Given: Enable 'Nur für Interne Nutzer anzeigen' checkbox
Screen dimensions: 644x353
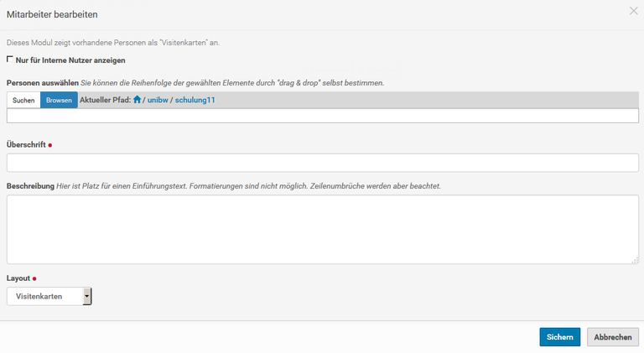Looking at the screenshot, I should pyautogui.click(x=10, y=60).
